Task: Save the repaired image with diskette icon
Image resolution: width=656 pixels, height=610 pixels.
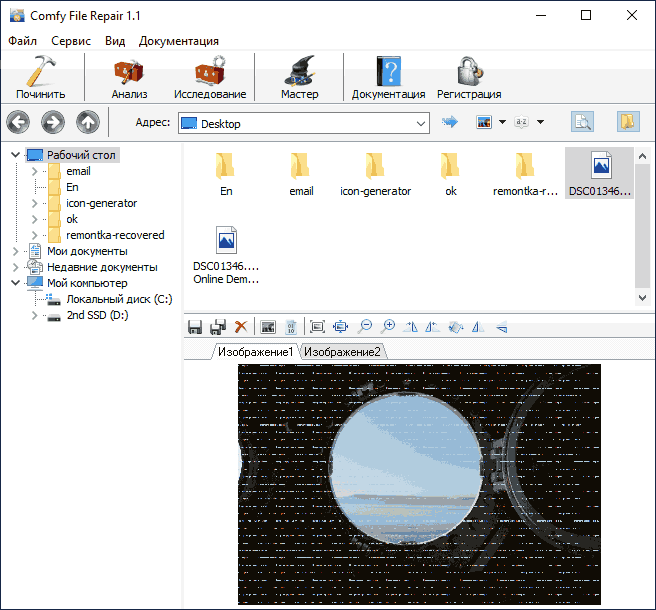Action: 195,327
